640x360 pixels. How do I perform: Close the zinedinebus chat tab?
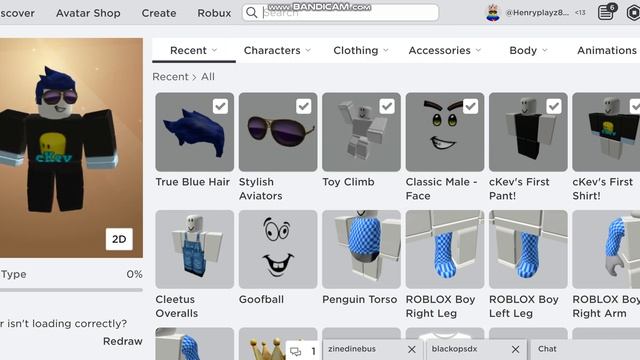click(412, 349)
